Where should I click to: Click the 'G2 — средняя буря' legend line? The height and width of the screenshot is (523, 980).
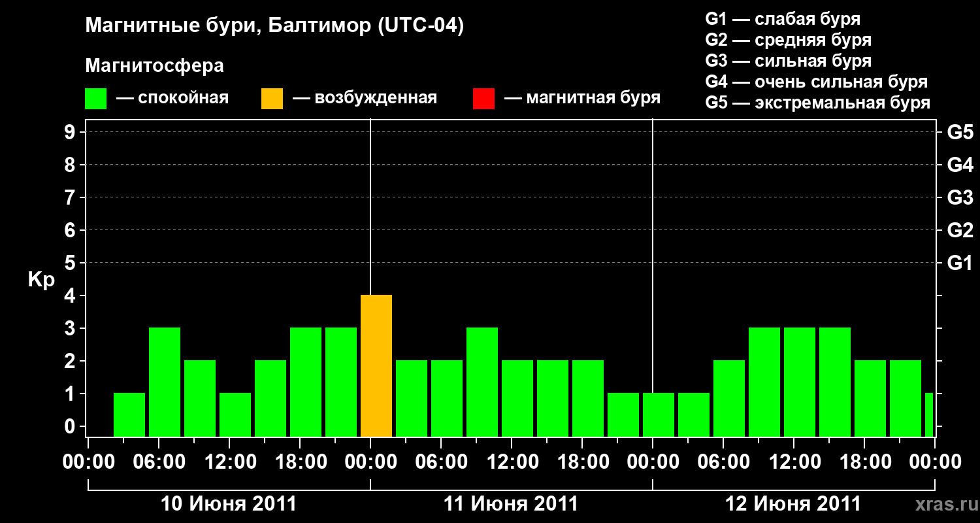788,40
